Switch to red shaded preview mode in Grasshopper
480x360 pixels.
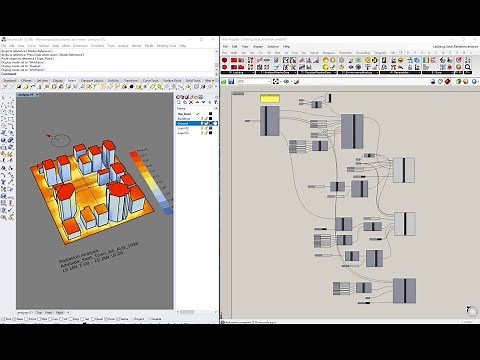[447, 81]
